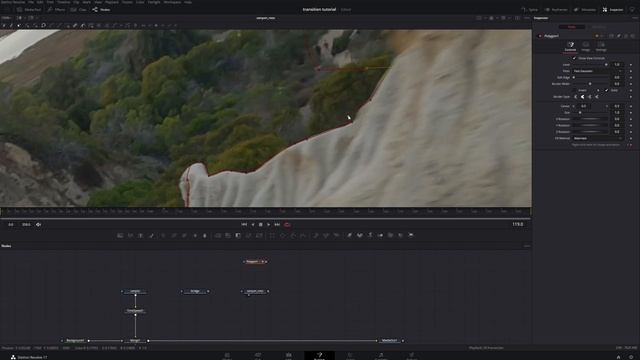640x360 pixels.
Task: Play forward in the viewer
Action: [x=269, y=224]
